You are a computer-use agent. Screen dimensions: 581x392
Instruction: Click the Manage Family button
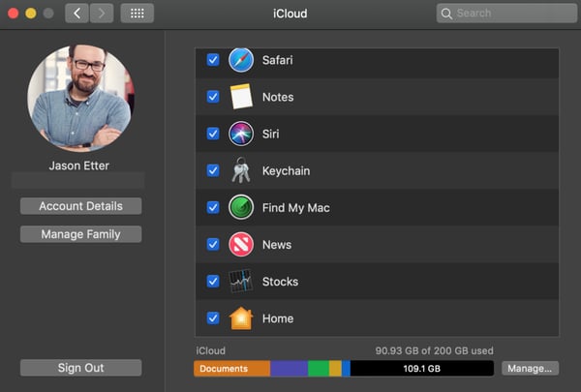pos(80,234)
